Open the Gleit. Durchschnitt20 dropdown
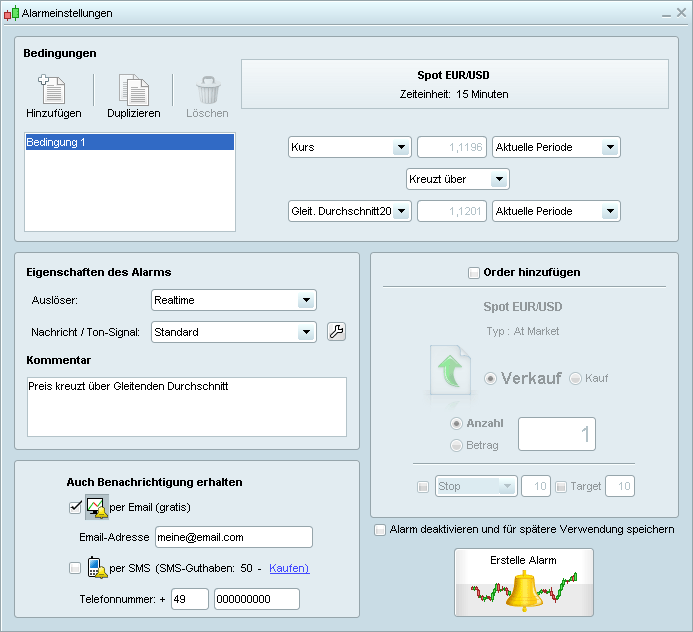The image size is (693, 632). [x=350, y=211]
